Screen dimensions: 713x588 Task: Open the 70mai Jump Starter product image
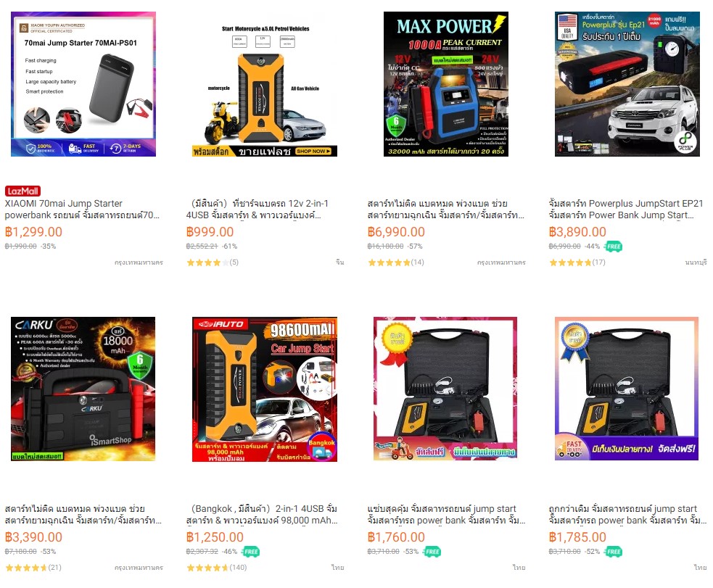pos(83,84)
